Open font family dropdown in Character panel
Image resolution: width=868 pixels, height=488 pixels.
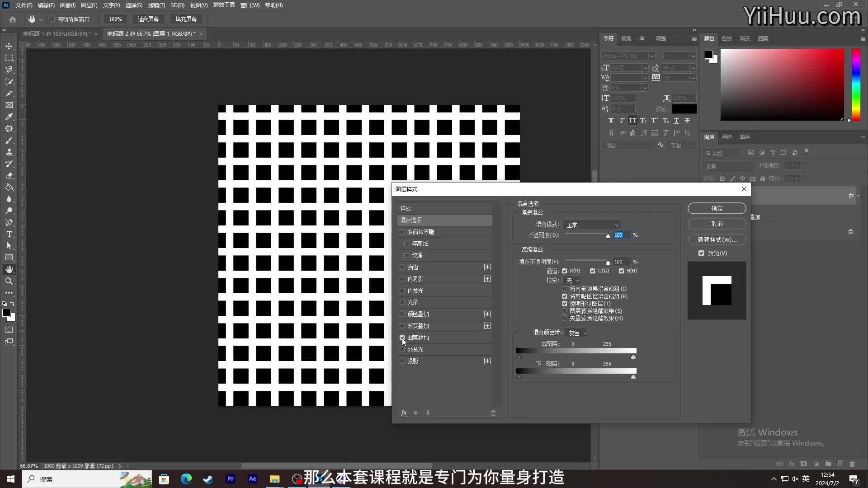(651, 56)
